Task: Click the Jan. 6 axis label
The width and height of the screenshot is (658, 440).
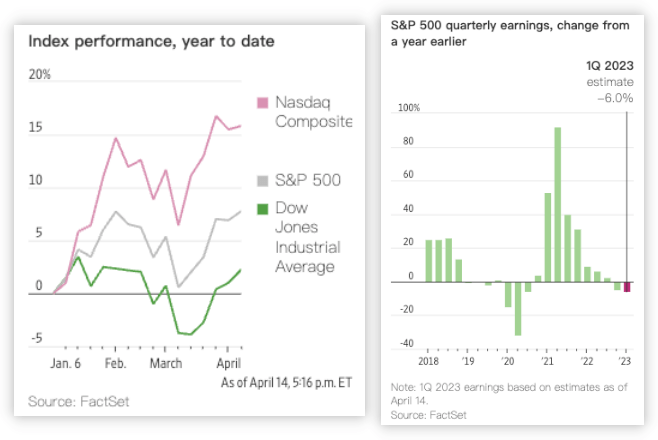Action: click(65, 363)
